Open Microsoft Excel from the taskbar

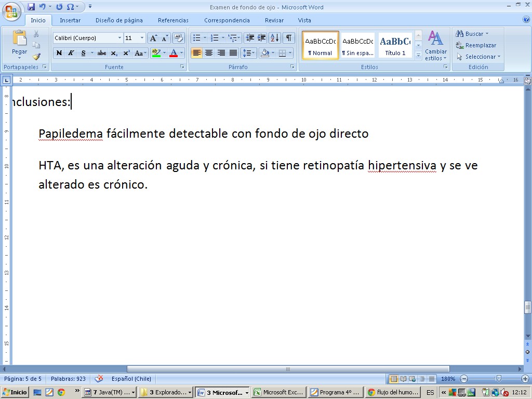pos(278,393)
